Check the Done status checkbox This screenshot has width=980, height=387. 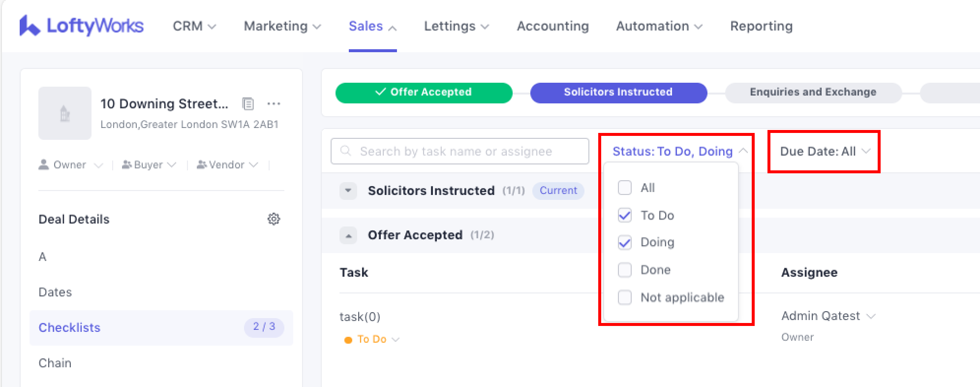(x=625, y=270)
